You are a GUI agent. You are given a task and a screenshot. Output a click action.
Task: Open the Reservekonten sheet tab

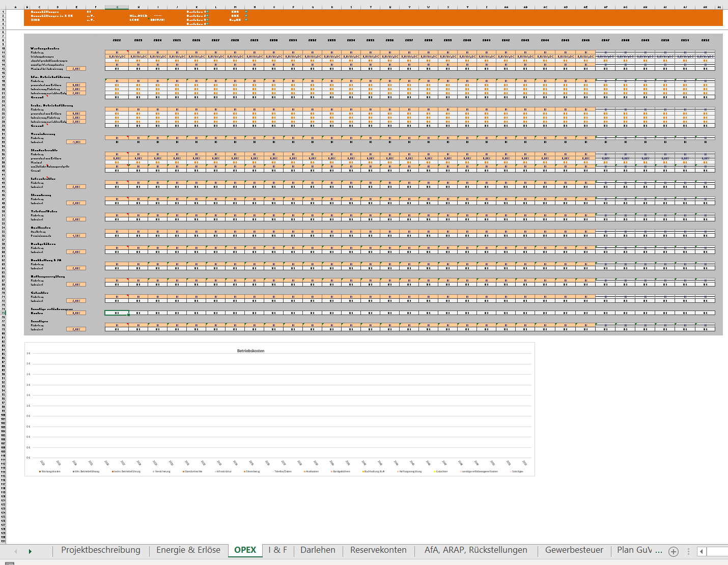click(x=378, y=550)
